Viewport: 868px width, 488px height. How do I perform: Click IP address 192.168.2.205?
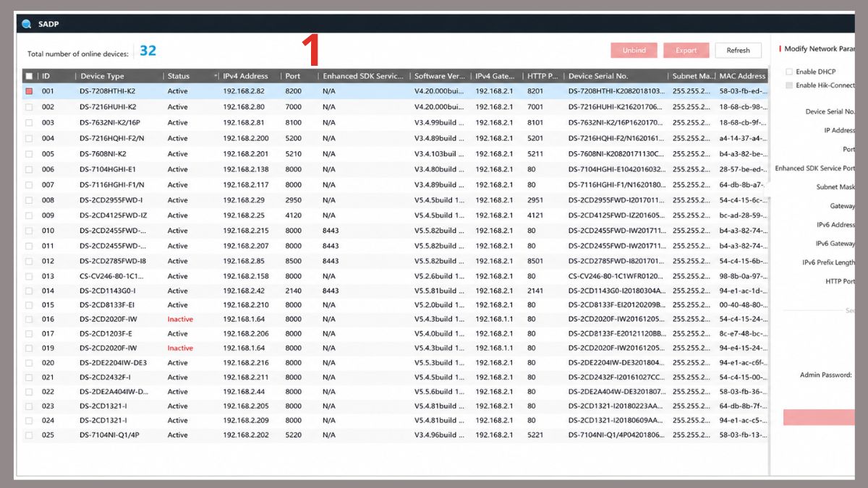246,406
